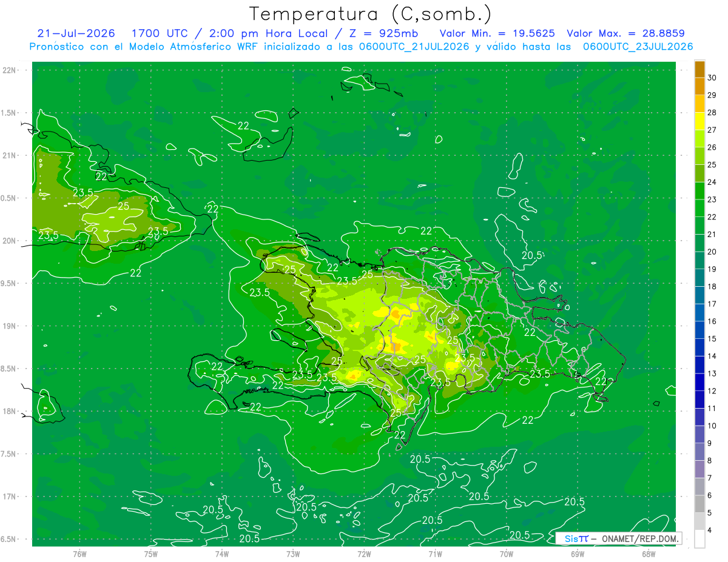Click the latitude label "7.5N"
The image size is (728, 562).
9,454
